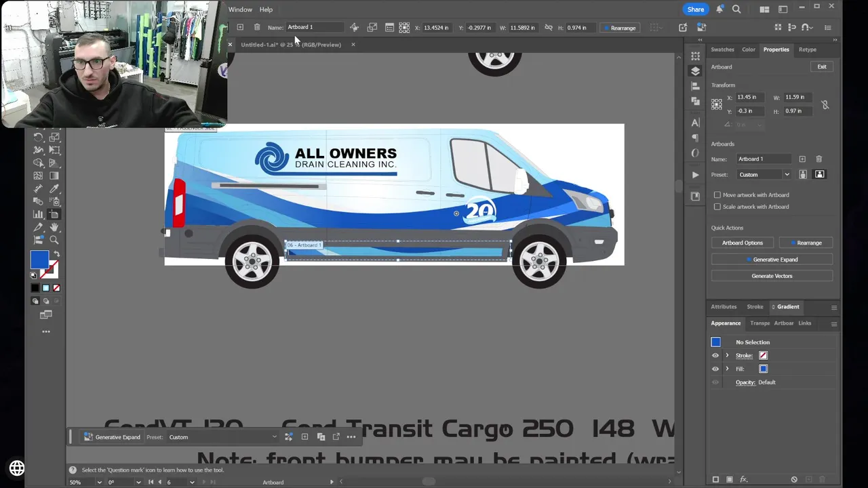Select the Perspective Grid tool

point(54,163)
